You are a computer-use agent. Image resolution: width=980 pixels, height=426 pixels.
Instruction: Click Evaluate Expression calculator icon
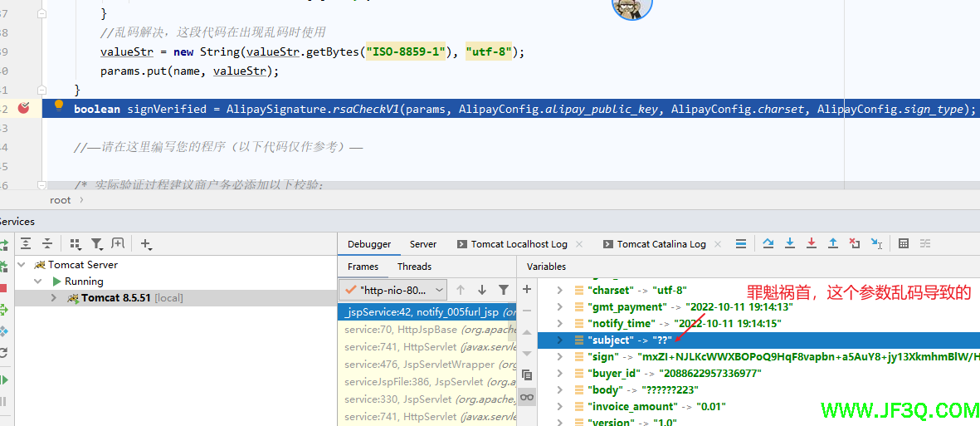pos(904,243)
